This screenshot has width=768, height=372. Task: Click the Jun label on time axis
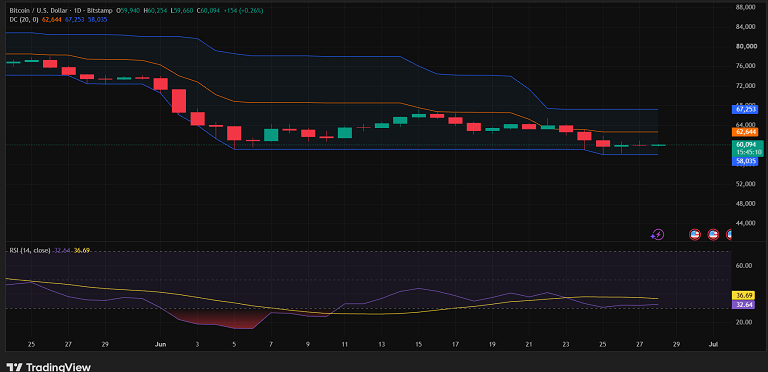[x=161, y=344]
